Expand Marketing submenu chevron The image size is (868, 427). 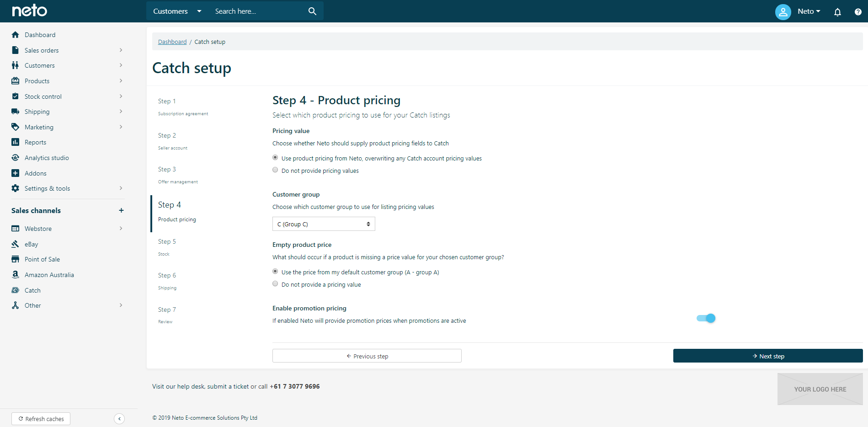[121, 127]
